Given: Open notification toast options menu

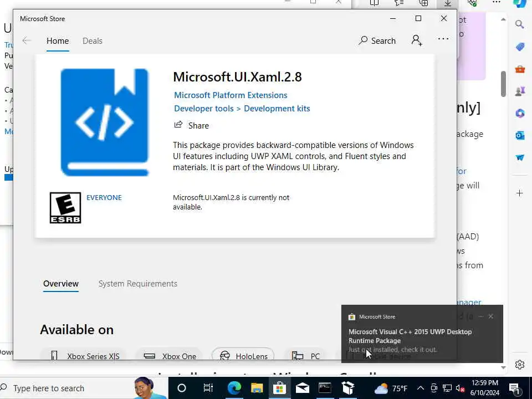Looking at the screenshot, I should [x=480, y=316].
